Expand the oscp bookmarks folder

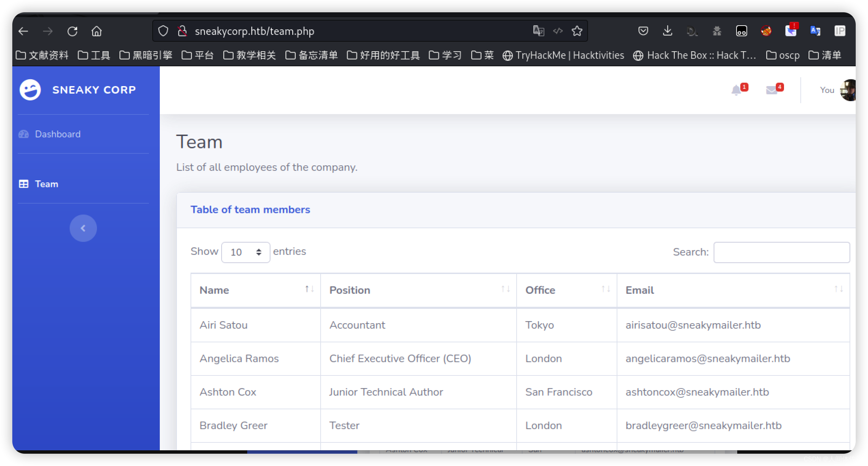point(783,55)
